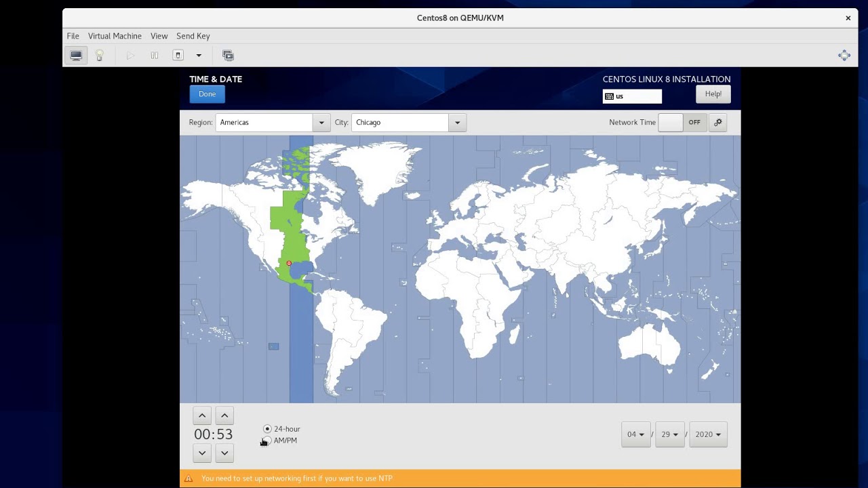Pause the virtual machine
Image resolution: width=868 pixels, height=488 pixels.
[155, 56]
